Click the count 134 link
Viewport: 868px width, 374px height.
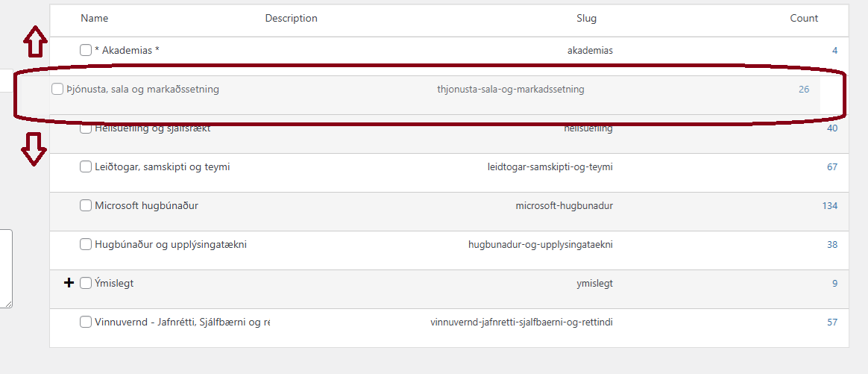829,205
